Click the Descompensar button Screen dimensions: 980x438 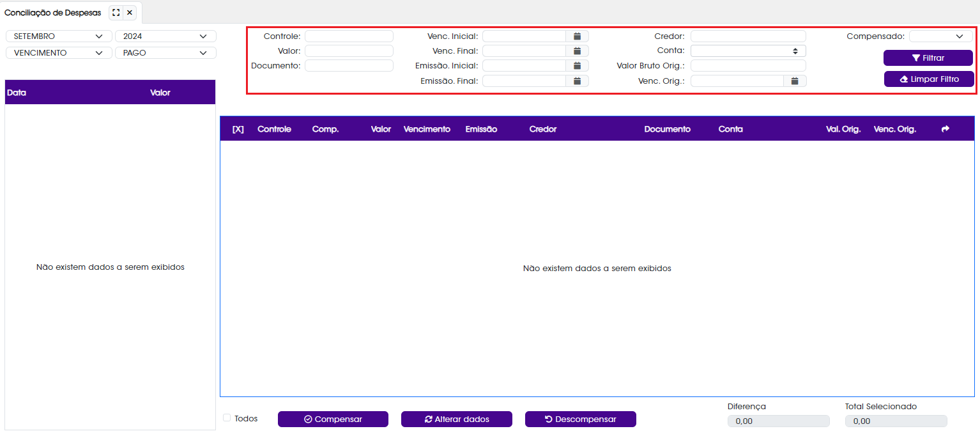pyautogui.click(x=581, y=419)
